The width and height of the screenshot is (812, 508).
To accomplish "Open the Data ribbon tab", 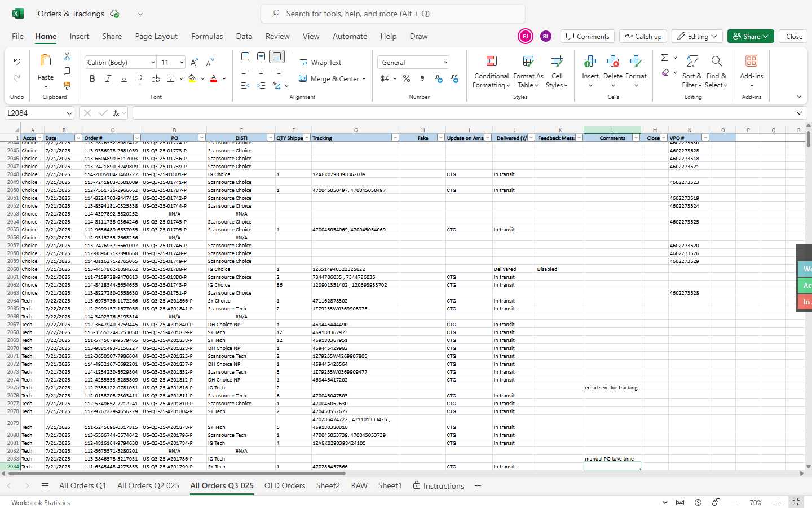I will (244, 36).
